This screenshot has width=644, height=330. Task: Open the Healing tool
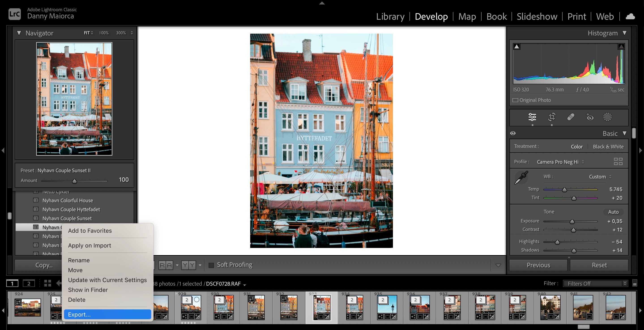pyautogui.click(x=571, y=117)
